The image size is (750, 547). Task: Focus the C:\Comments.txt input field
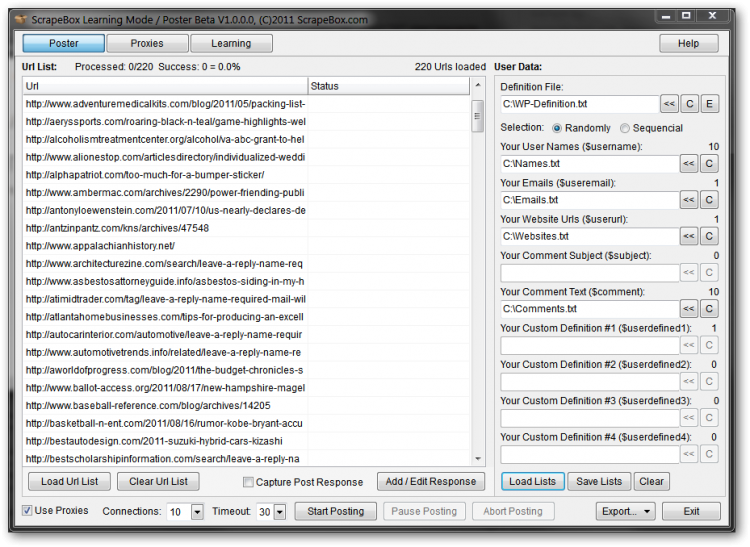(x=589, y=309)
